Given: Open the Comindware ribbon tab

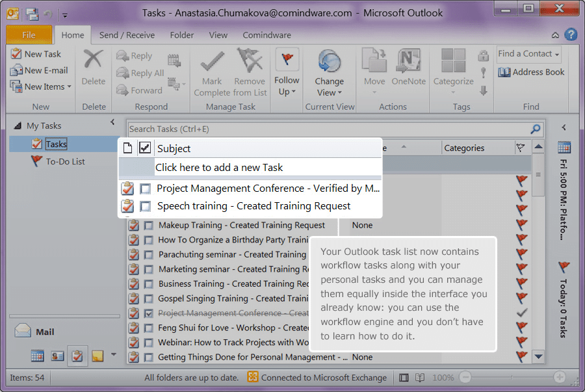Looking at the screenshot, I should coord(266,35).
